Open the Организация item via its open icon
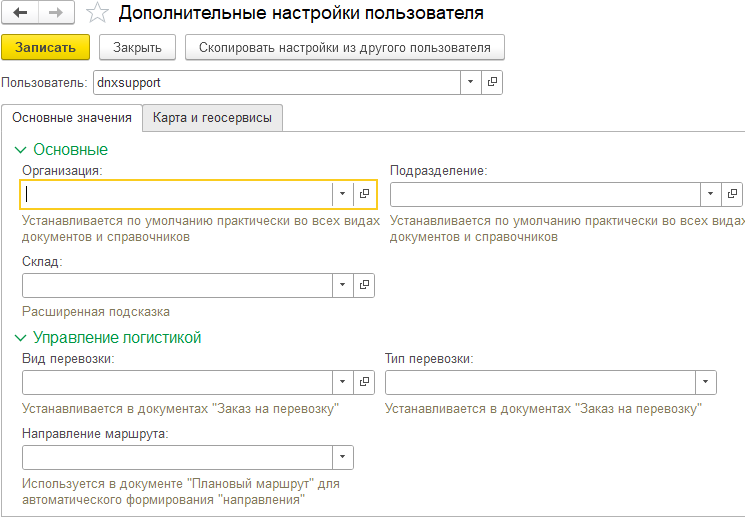Viewport: 745px width, 517px height. [x=364, y=194]
